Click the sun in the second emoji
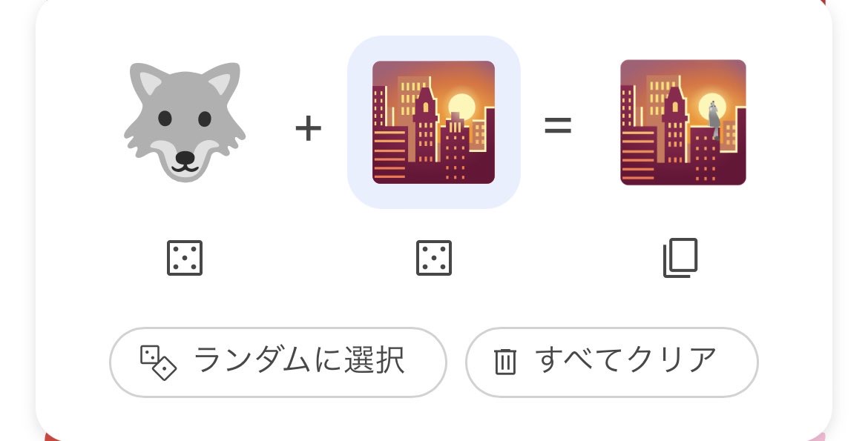 (461, 107)
